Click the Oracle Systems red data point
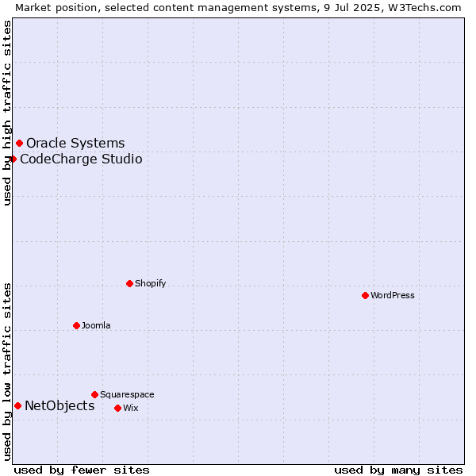This screenshot has width=476, height=476. pyautogui.click(x=19, y=143)
